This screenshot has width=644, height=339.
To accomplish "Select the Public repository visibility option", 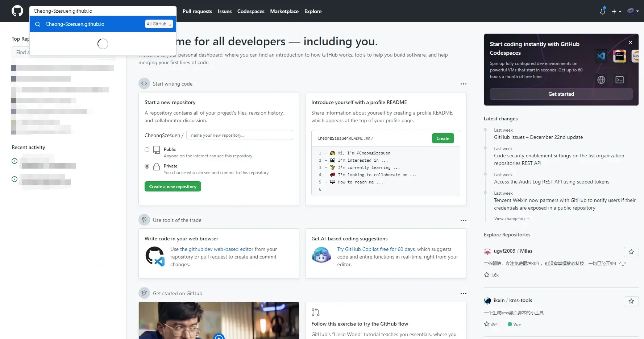I will pyautogui.click(x=147, y=150).
